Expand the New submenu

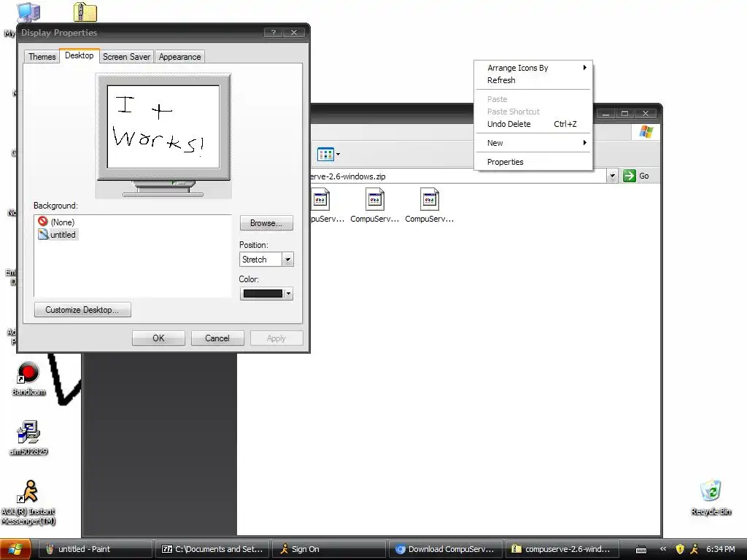tap(533, 143)
